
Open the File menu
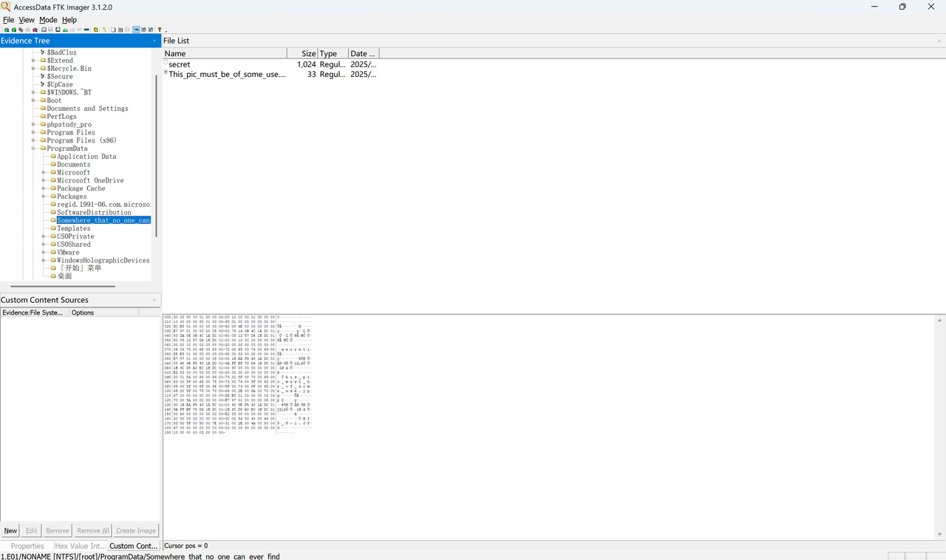[8, 20]
